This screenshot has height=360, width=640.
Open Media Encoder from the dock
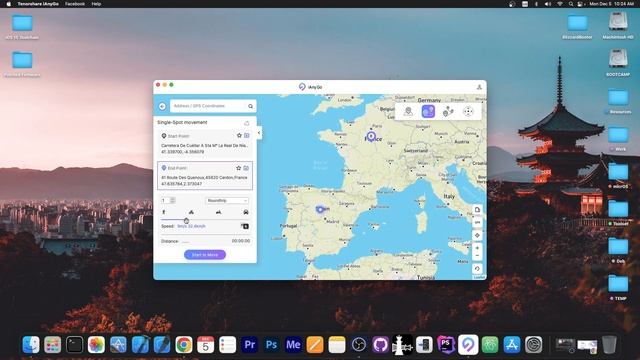[x=293, y=345]
